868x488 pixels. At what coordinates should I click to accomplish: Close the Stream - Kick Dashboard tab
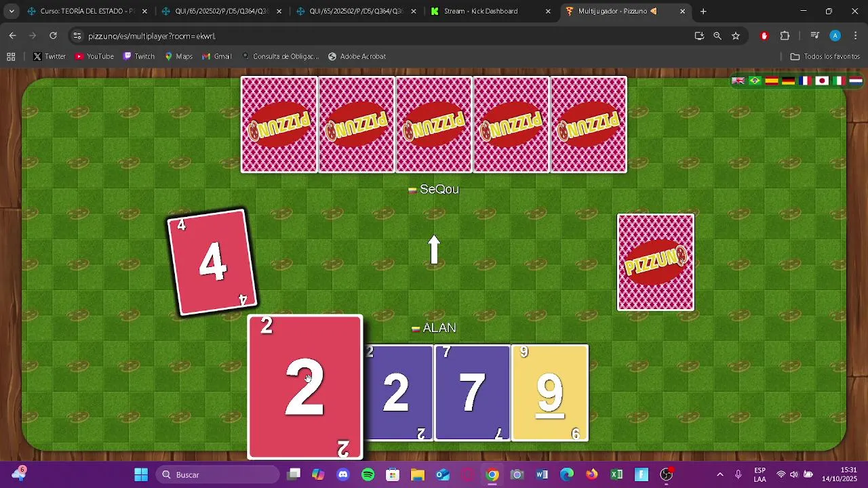[x=548, y=11]
